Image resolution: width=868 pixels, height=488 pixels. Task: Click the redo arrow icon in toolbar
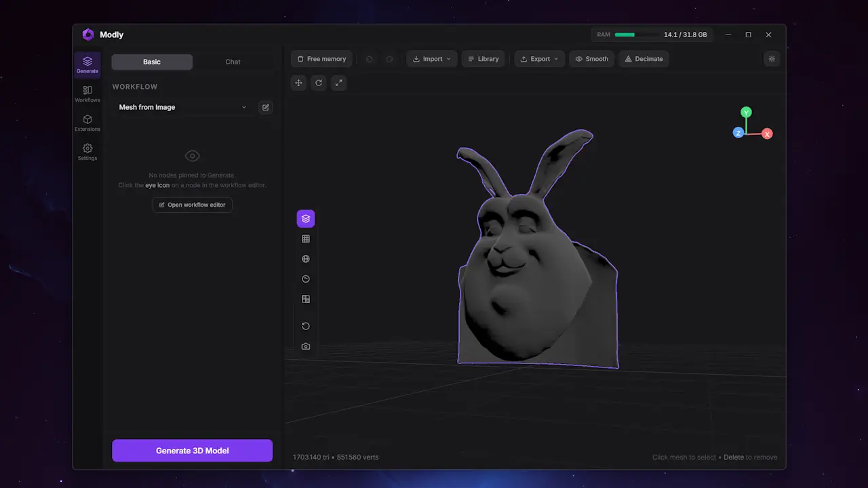[389, 59]
